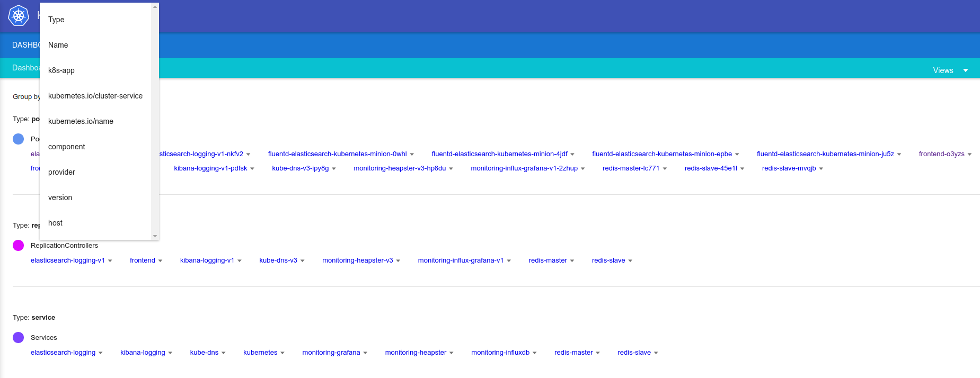The width and height of the screenshot is (980, 378).
Task: Expand arrow next to monitoring-influxdb service
Action: coord(535,353)
